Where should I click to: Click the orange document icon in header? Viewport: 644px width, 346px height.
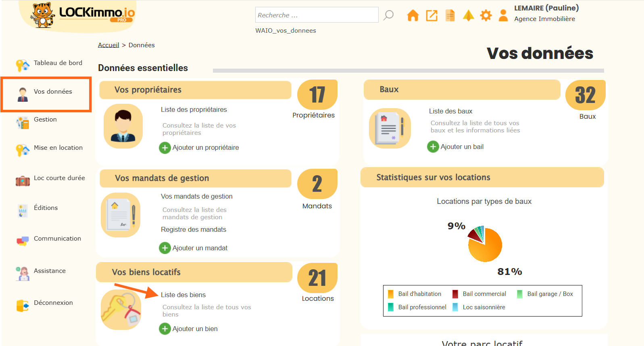click(450, 16)
